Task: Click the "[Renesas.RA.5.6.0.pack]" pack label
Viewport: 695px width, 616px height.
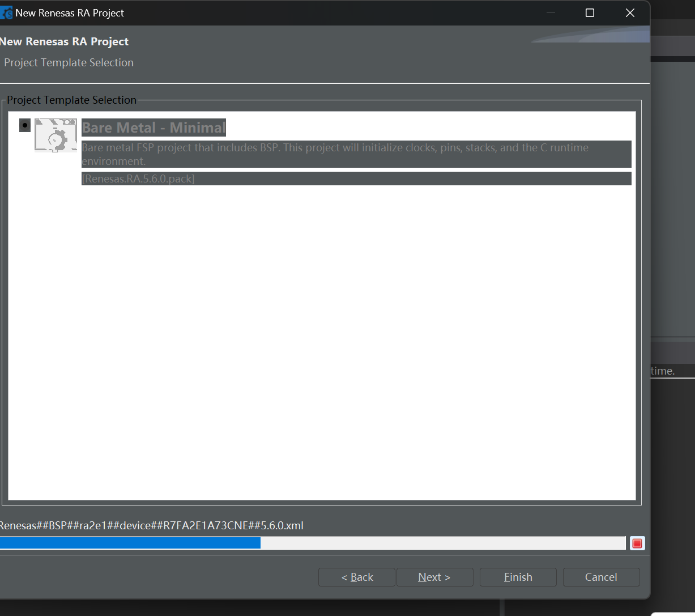Action: click(x=138, y=179)
